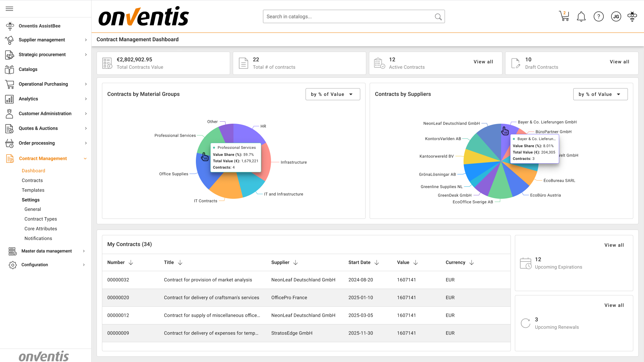Click the hamburger menu icon

pyautogui.click(x=9, y=9)
